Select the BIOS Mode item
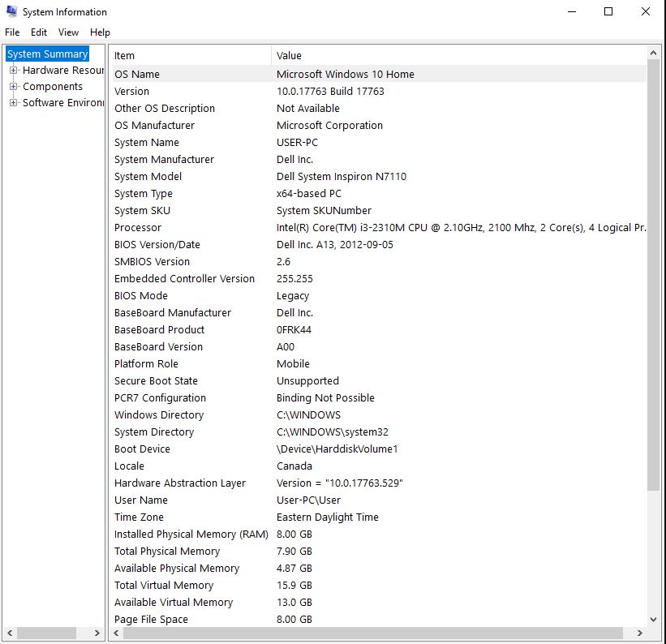 [x=140, y=295]
